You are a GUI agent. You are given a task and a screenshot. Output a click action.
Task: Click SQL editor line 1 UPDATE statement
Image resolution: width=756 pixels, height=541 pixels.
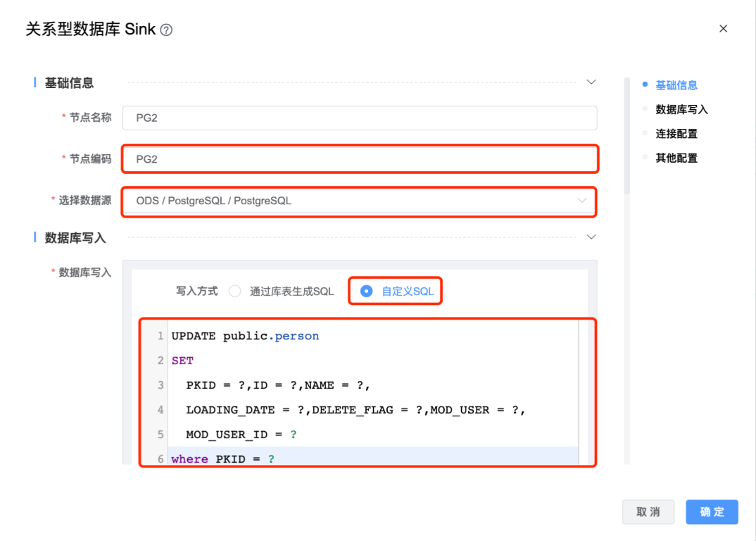pos(245,336)
